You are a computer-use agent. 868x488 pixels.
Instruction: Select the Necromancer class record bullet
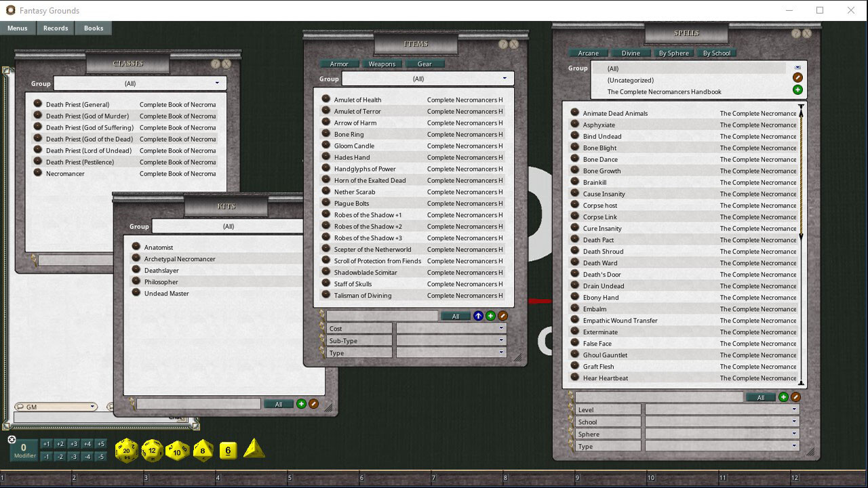coord(39,174)
